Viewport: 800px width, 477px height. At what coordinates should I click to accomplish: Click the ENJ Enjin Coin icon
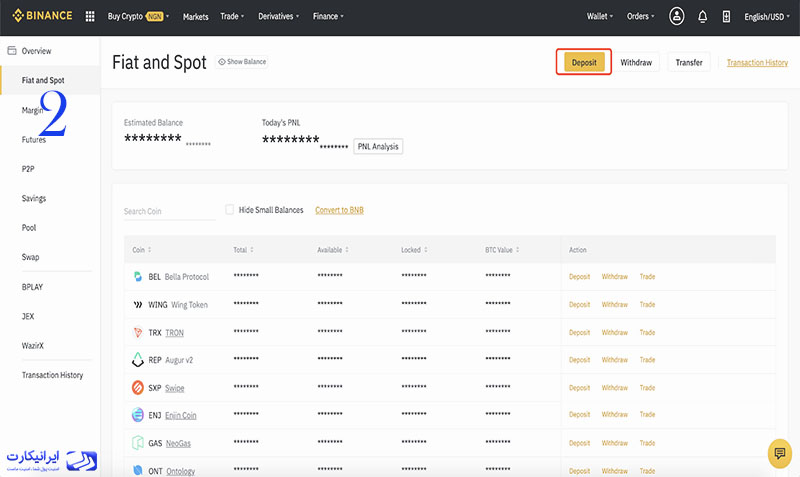point(138,415)
